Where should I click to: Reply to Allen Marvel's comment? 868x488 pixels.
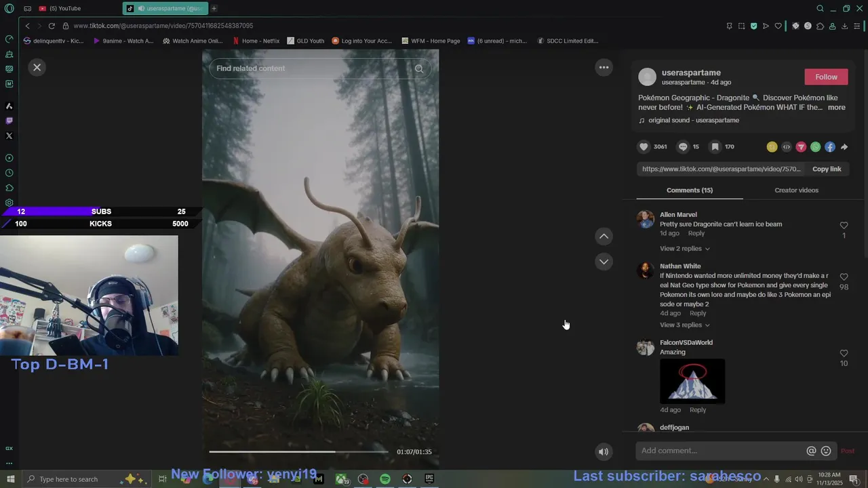pos(696,233)
